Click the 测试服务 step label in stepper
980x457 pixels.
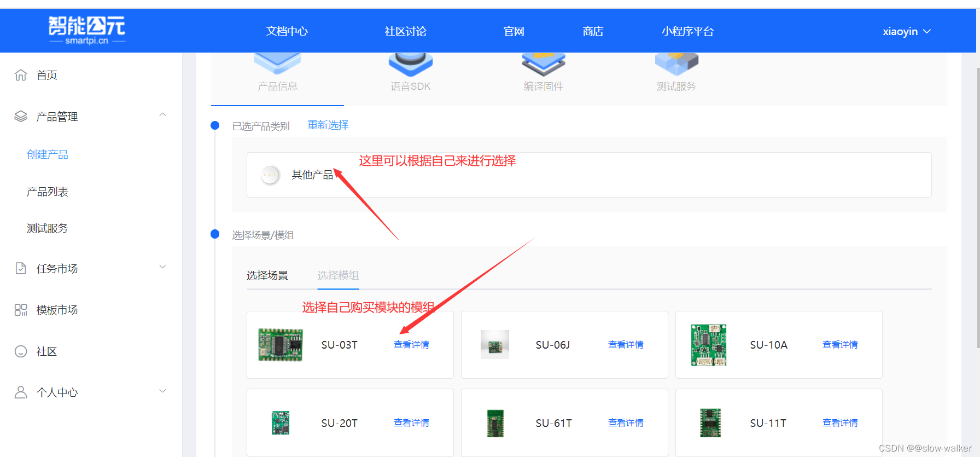[x=676, y=86]
